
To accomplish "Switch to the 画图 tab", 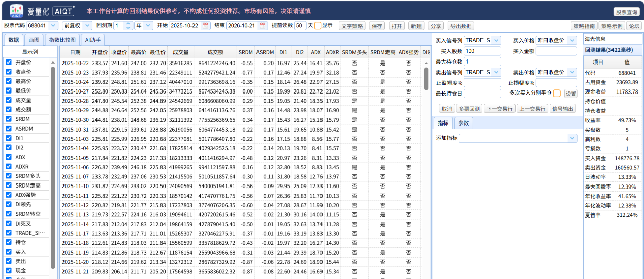I will (x=34, y=39).
